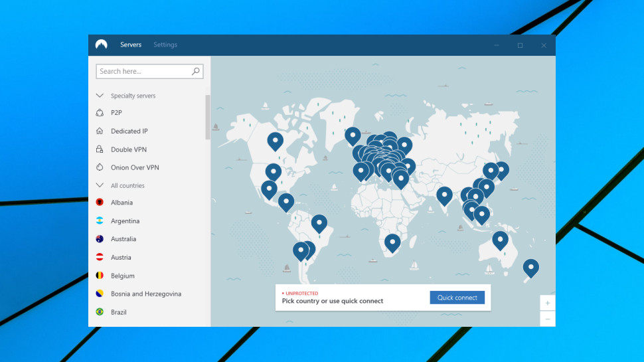Click the NordVPN mountain logo
Viewport: 644px width, 362px height.
(102, 45)
